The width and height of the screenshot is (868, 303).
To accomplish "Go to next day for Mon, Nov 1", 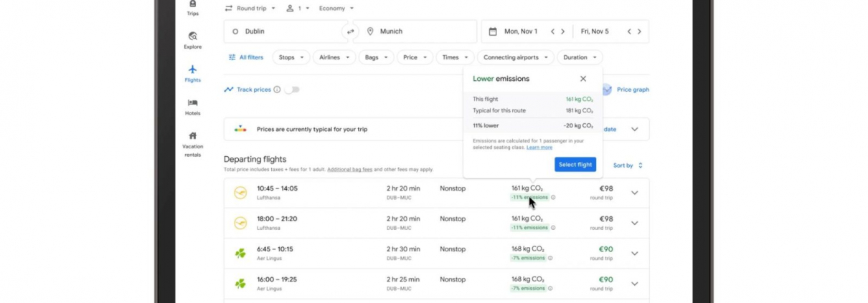I will (562, 32).
